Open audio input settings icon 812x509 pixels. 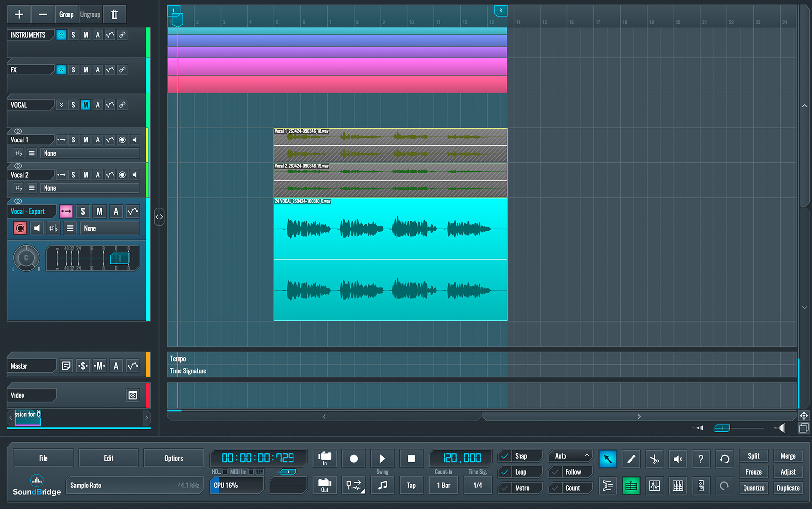(x=325, y=459)
